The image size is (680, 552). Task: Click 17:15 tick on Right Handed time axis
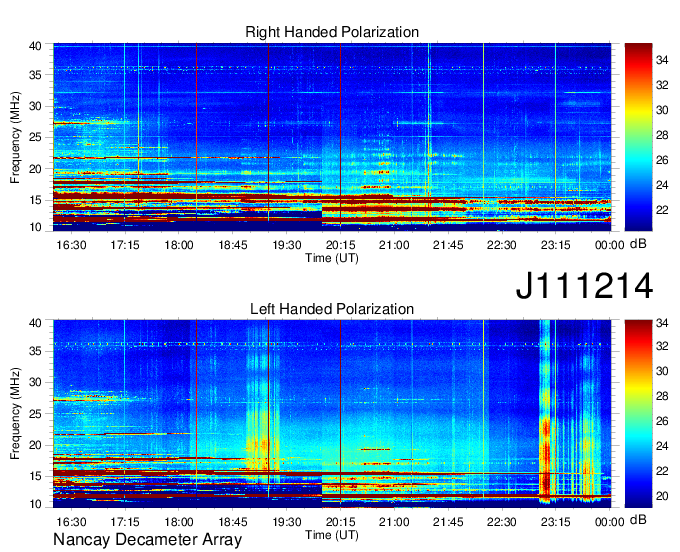(125, 245)
